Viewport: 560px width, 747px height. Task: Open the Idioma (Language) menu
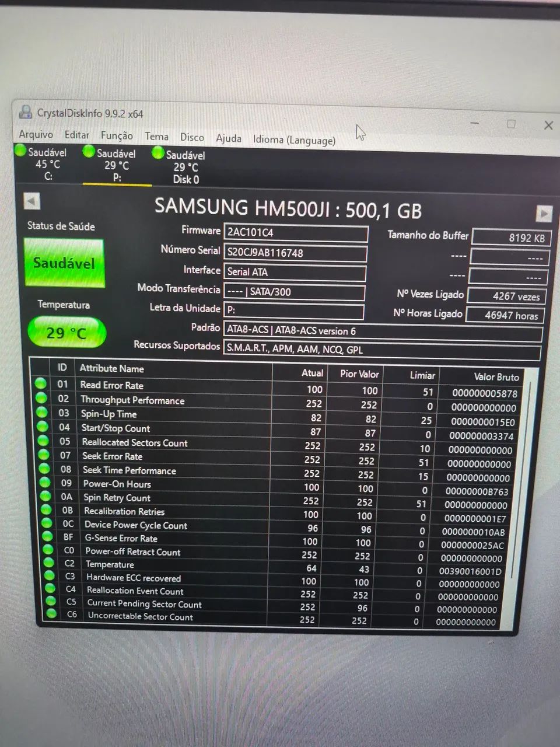[x=294, y=140]
